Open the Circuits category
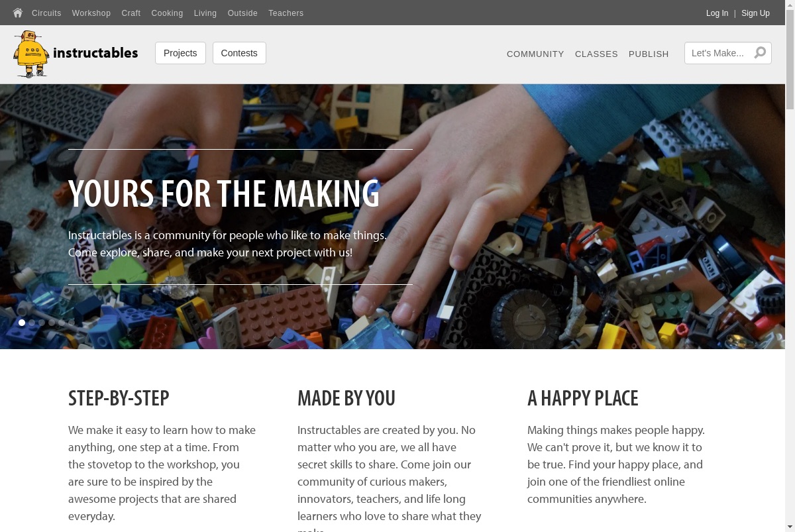The width and height of the screenshot is (795, 532). 46,13
